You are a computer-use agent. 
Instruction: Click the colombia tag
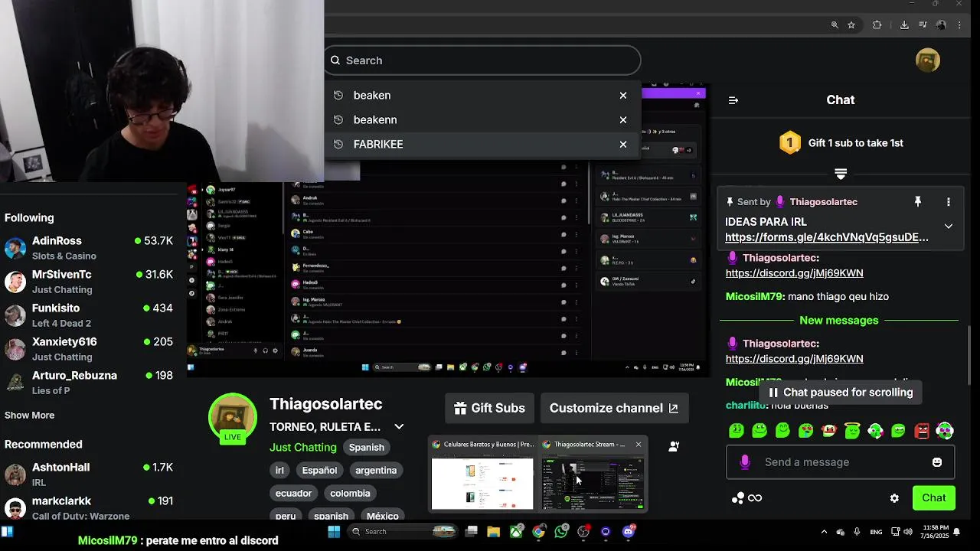point(350,494)
